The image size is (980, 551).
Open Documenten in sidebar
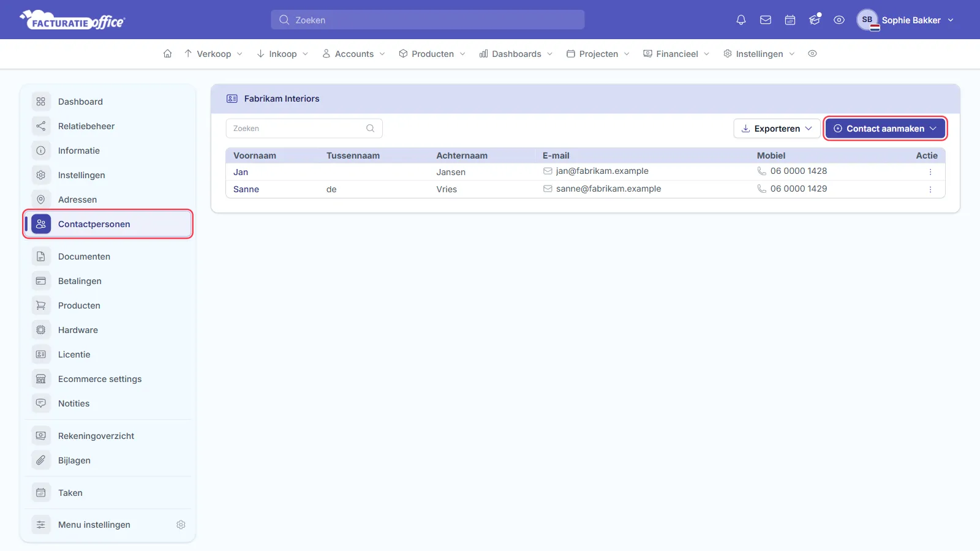[x=108, y=257]
